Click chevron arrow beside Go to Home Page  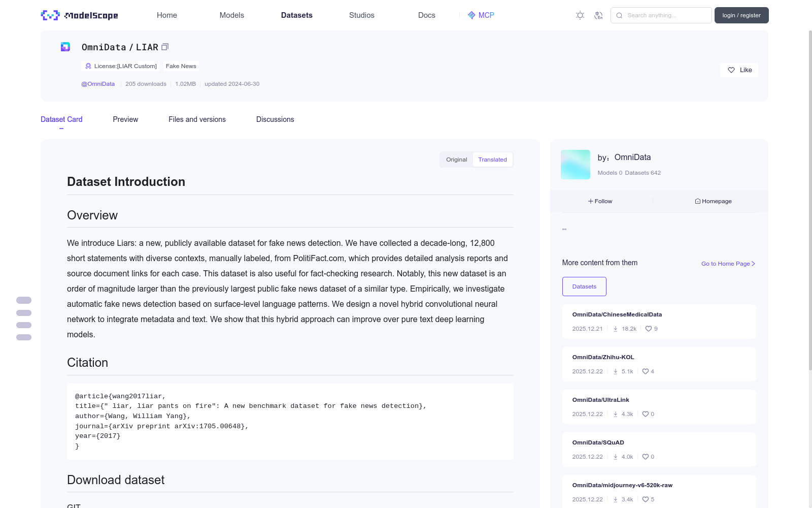[x=754, y=264]
